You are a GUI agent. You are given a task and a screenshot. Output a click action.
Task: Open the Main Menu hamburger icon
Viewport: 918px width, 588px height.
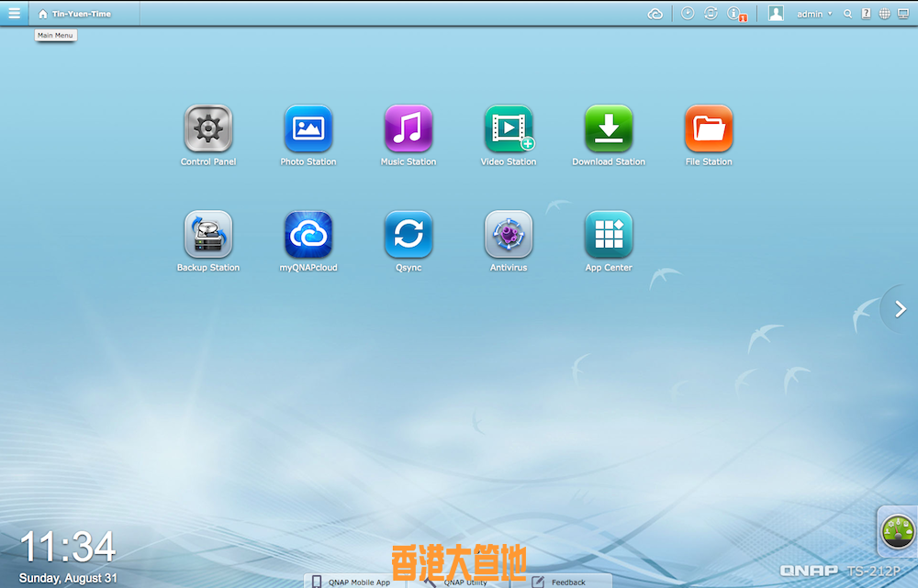point(14,13)
